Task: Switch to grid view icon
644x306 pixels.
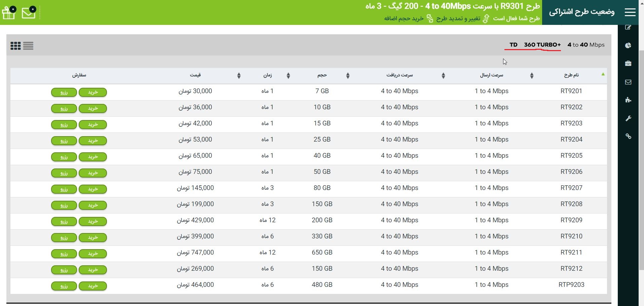Action: click(x=15, y=46)
